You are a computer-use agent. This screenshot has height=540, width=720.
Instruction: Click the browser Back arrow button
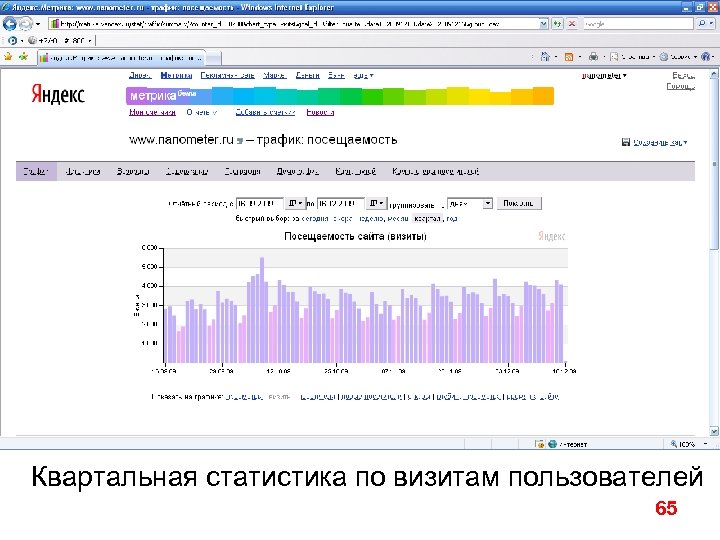click(10, 23)
